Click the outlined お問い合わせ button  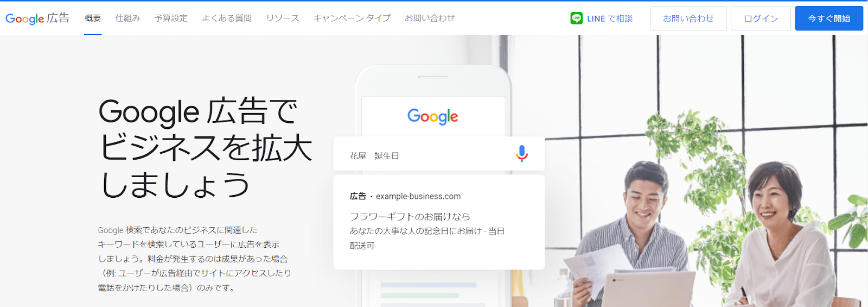[688, 18]
